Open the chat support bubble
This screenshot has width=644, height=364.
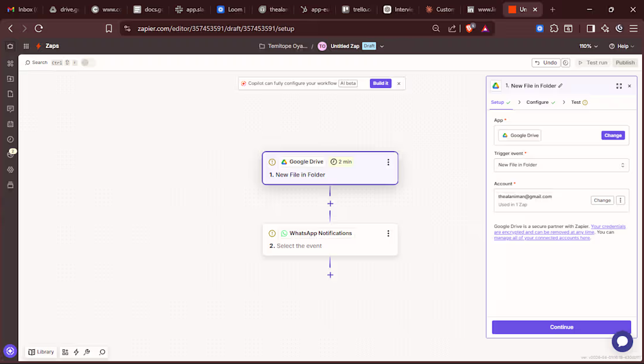(622, 341)
